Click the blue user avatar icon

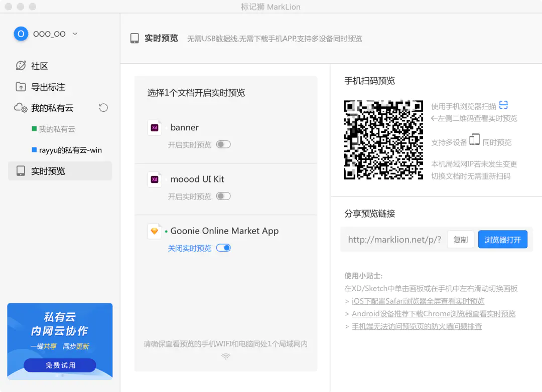[21, 34]
